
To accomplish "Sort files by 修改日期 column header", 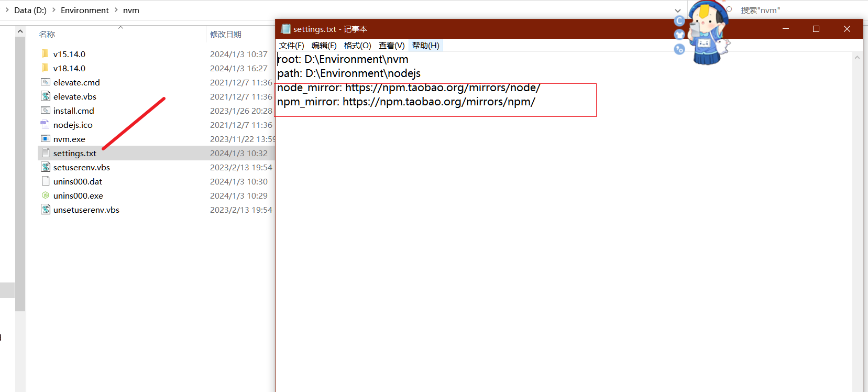I will click(226, 34).
